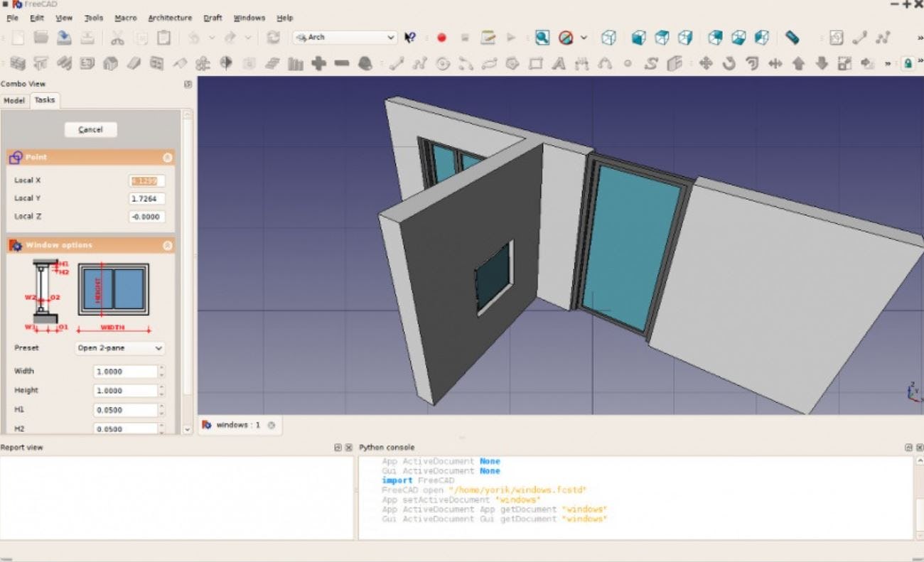
Task: Select the Draft Rotate tool
Action: click(731, 63)
